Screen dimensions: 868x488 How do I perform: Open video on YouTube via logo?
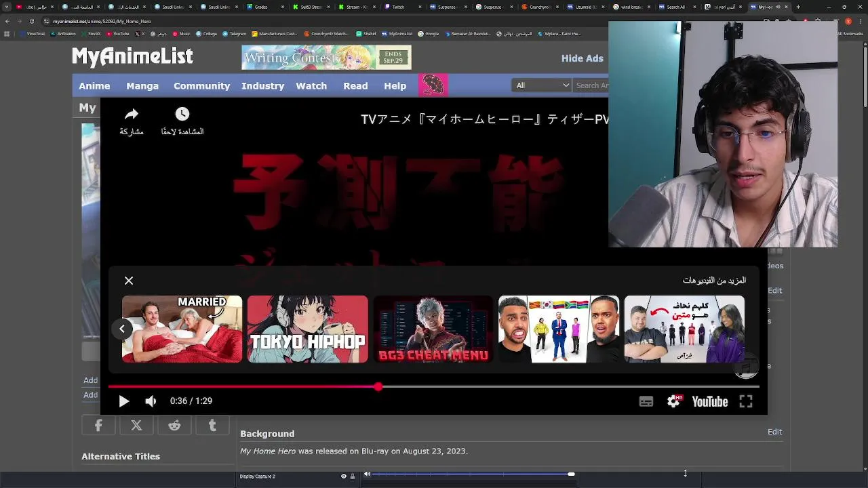710,401
